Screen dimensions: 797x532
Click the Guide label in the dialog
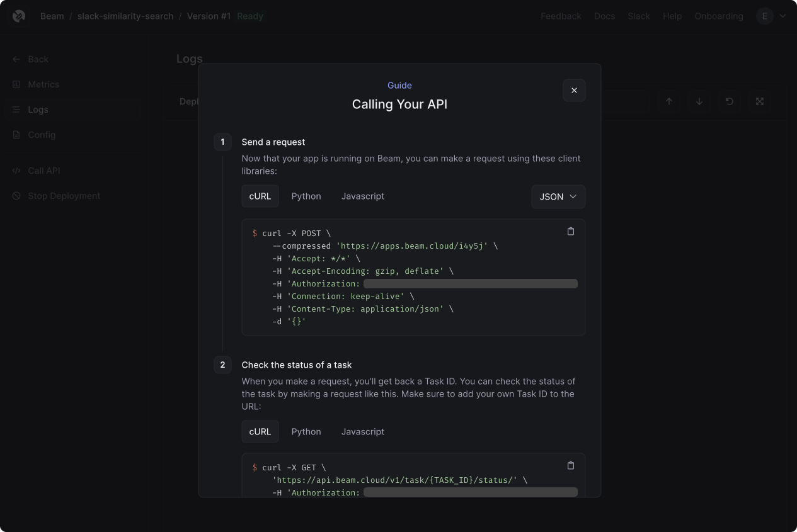coord(399,86)
